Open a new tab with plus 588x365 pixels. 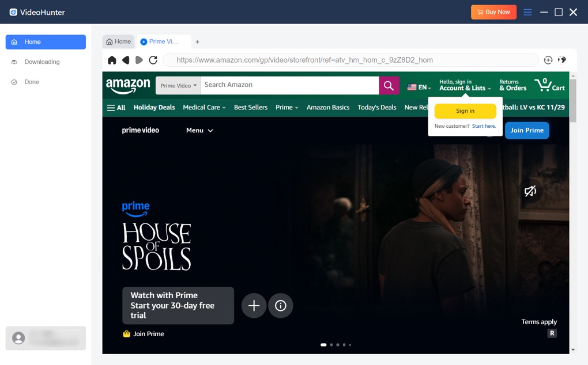197,42
